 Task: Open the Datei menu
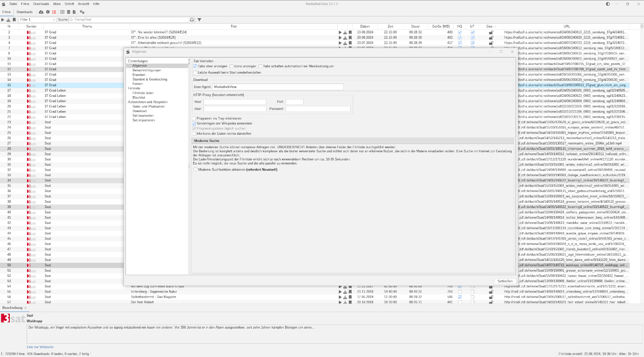13,4
